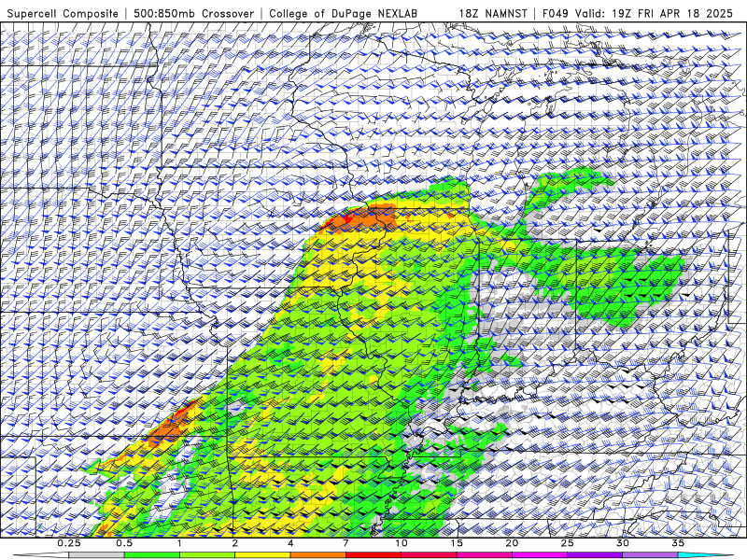Image resolution: width=747 pixels, height=560 pixels.
Task: Click the legend value label '20'
Action: coord(512,543)
